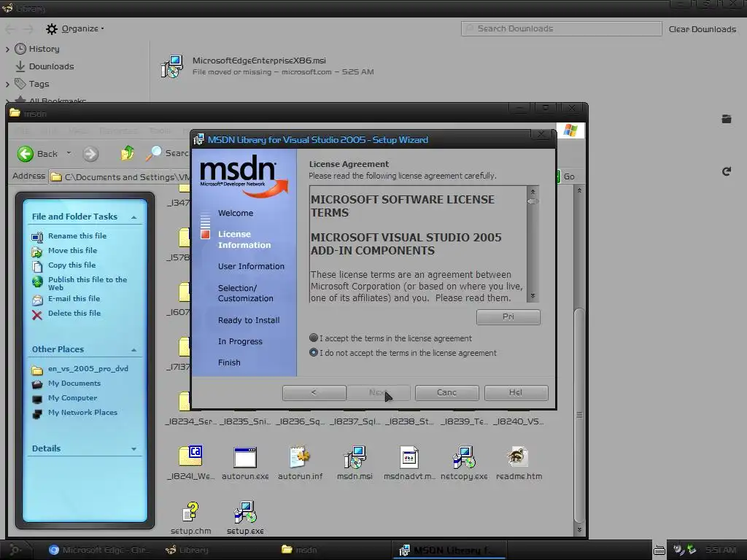Click the keyboard icon in the system tray

pos(659,551)
